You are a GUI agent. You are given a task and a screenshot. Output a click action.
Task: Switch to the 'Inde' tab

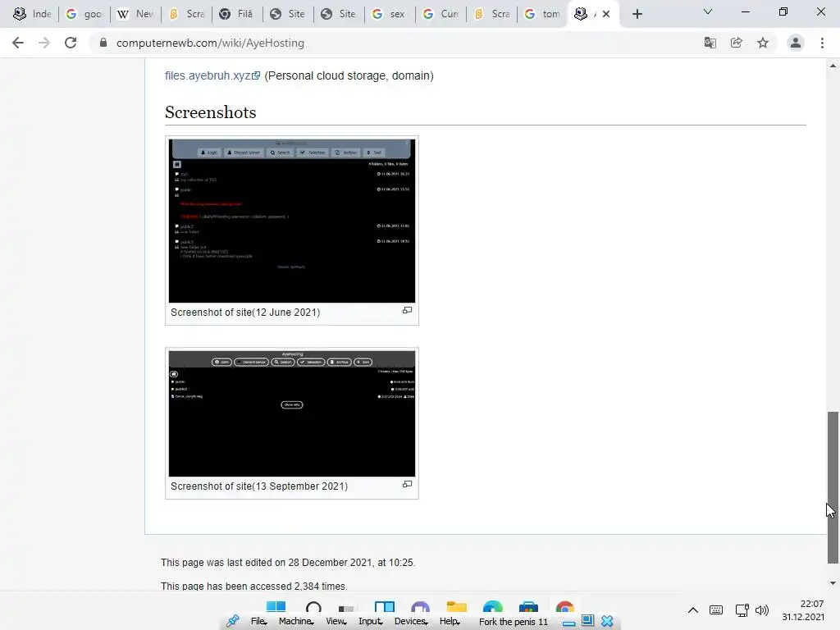tap(32, 14)
